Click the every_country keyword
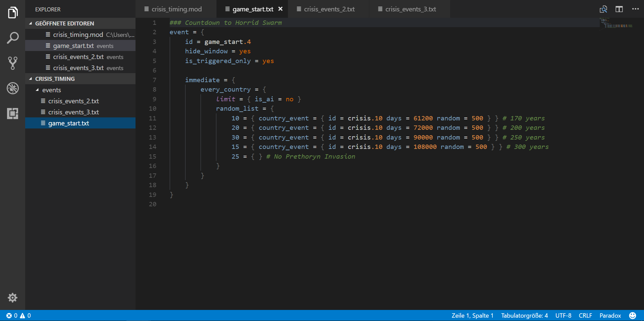The height and width of the screenshot is (321, 644). point(225,90)
